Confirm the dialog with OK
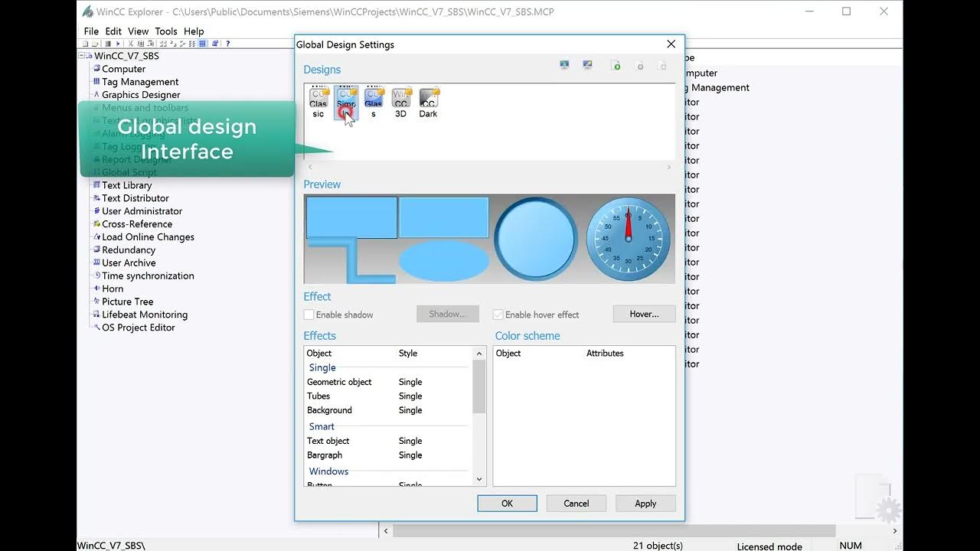Screen dimensions: 980x551 507,504
